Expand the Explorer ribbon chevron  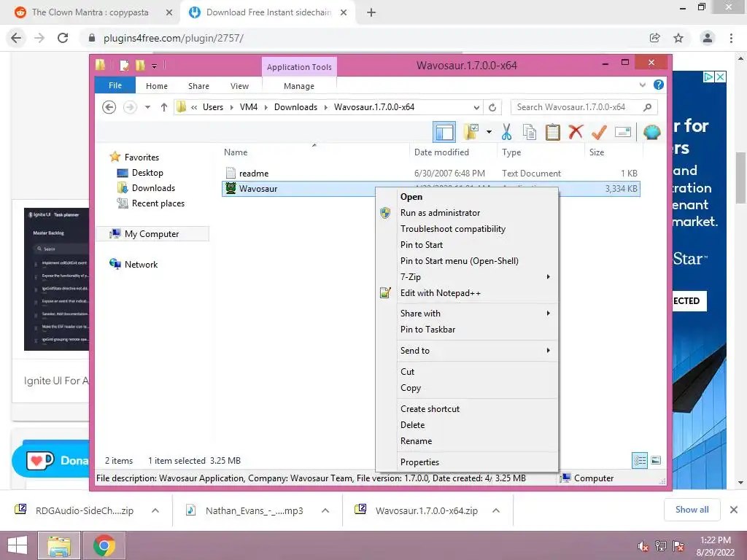(642, 85)
